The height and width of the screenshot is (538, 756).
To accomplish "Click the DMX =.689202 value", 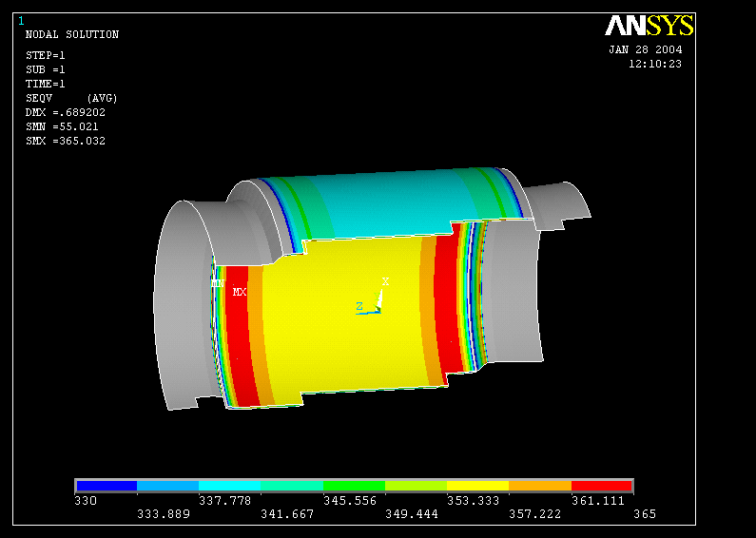I will 65,112.
